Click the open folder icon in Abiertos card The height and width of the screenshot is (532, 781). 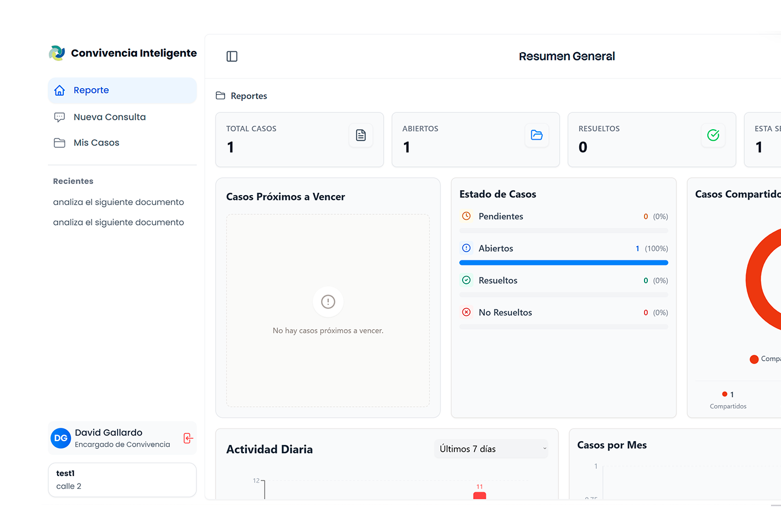(x=536, y=135)
